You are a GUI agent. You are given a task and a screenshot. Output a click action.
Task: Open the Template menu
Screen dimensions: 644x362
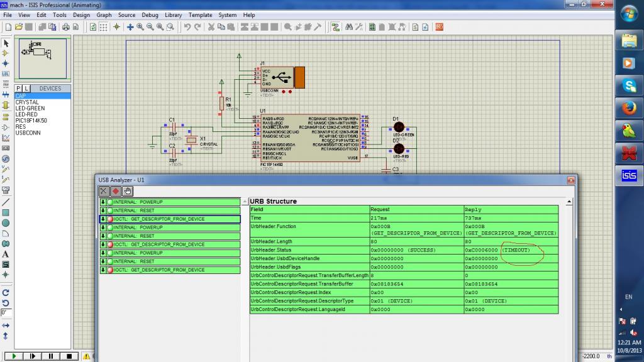pyautogui.click(x=200, y=14)
